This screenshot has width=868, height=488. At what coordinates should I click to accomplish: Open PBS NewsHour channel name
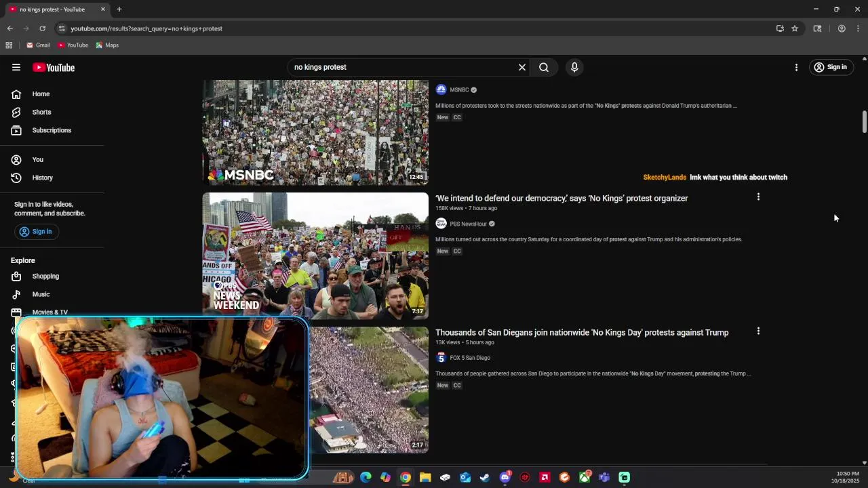point(468,224)
